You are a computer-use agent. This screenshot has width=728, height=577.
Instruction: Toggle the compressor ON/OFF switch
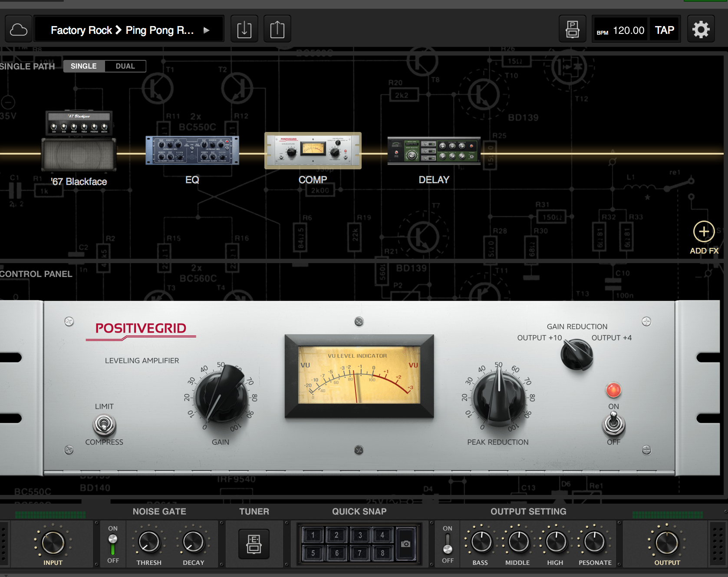click(x=613, y=424)
